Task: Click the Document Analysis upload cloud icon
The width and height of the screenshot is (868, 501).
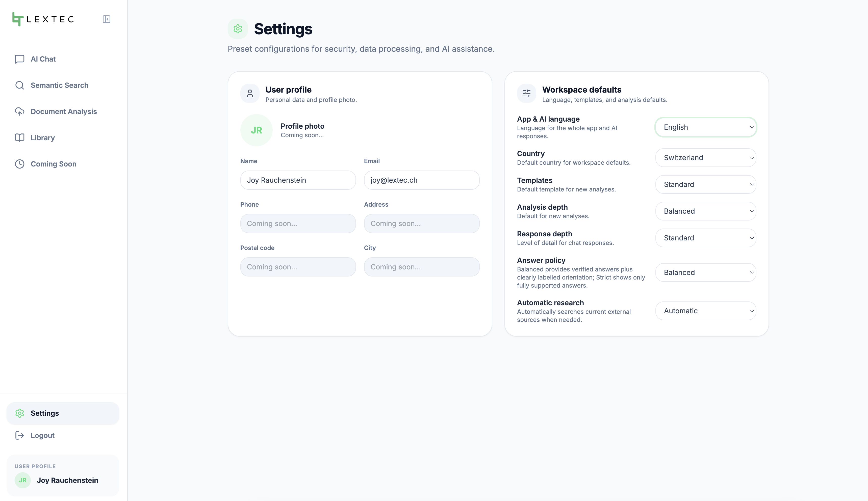Action: 20,112
